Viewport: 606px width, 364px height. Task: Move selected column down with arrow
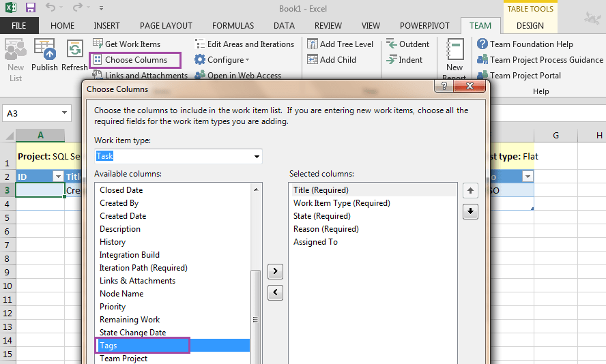pos(470,212)
